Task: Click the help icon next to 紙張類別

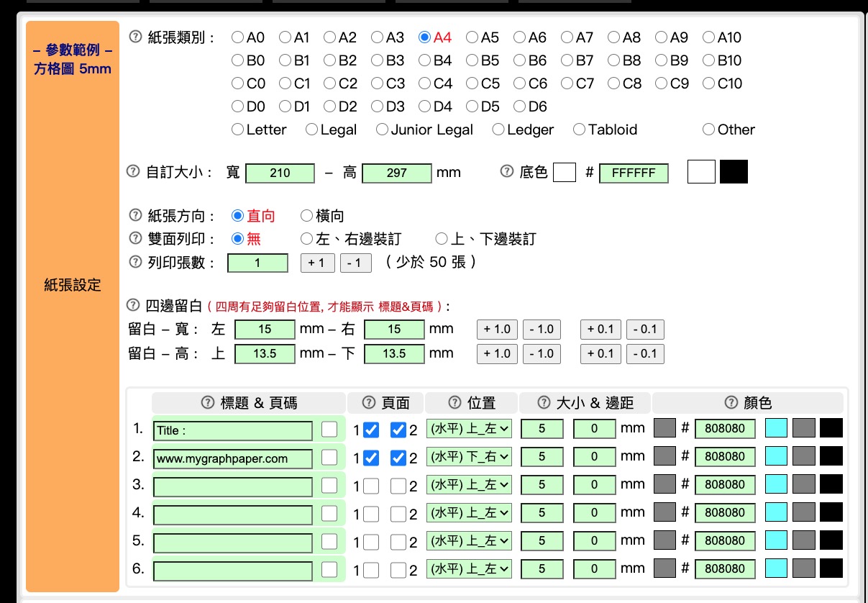Action: tap(135, 36)
